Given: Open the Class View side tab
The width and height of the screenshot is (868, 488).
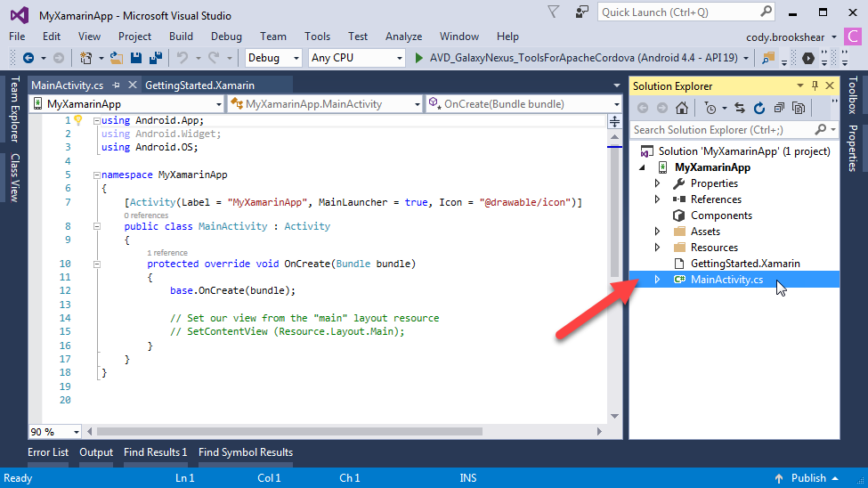Looking at the screenshot, I should coord(15,178).
